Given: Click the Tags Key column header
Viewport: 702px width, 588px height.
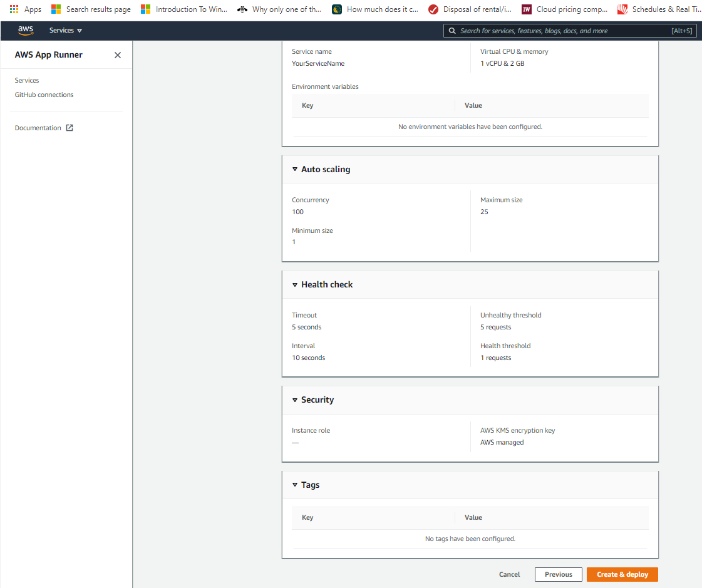Looking at the screenshot, I should point(307,518).
